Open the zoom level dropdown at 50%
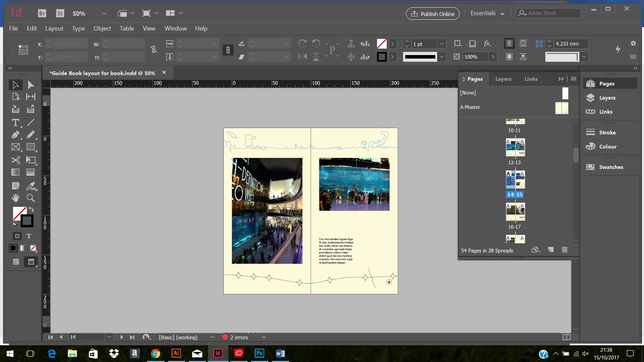The image size is (644, 362). pyautogui.click(x=104, y=13)
